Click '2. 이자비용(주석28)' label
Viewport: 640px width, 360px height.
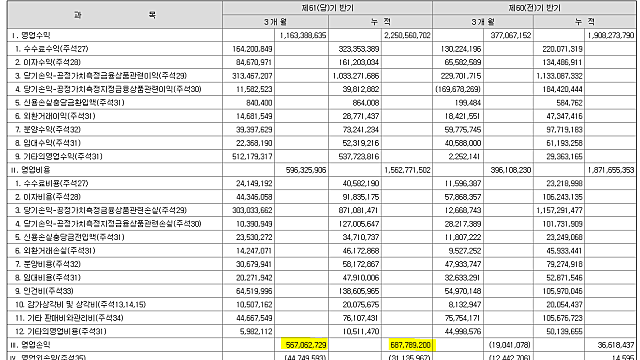(48, 197)
